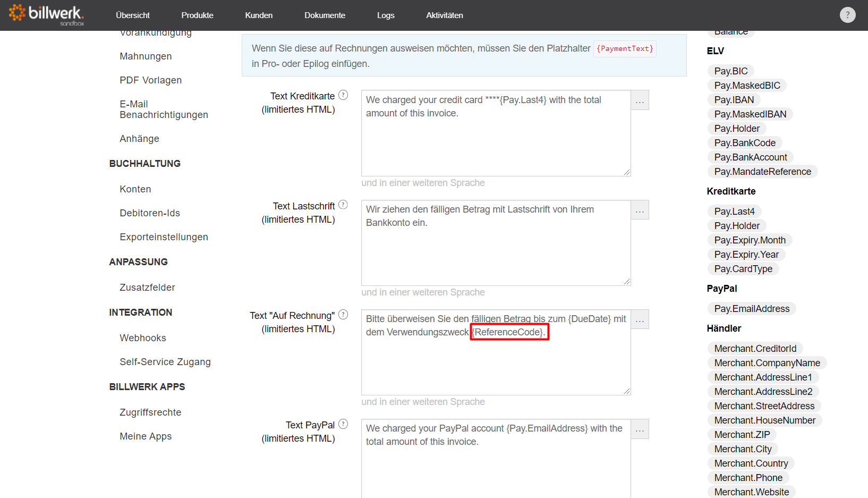Insert the Pay.EmailAddress placeholder tag
The width and height of the screenshot is (868, 498).
[752, 309]
